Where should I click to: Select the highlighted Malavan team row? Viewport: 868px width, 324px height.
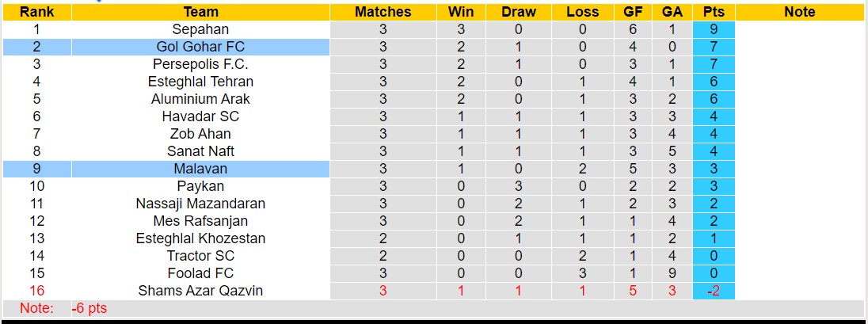click(200, 169)
